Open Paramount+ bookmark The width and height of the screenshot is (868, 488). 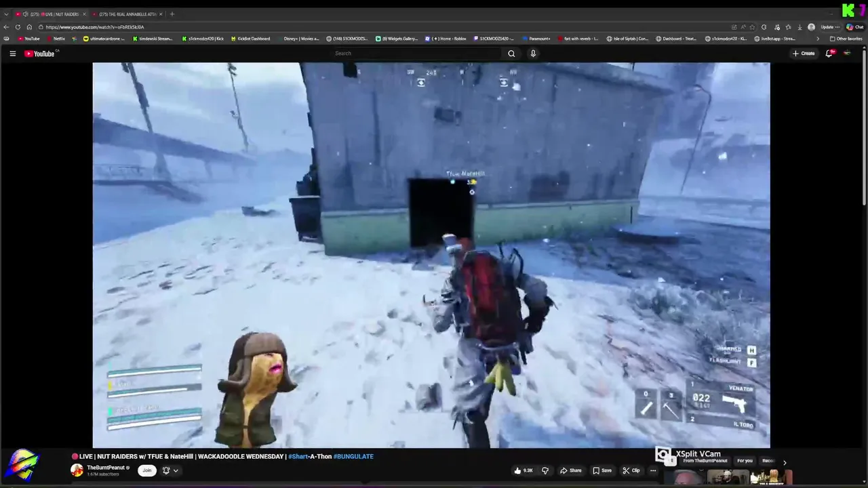tap(536, 39)
